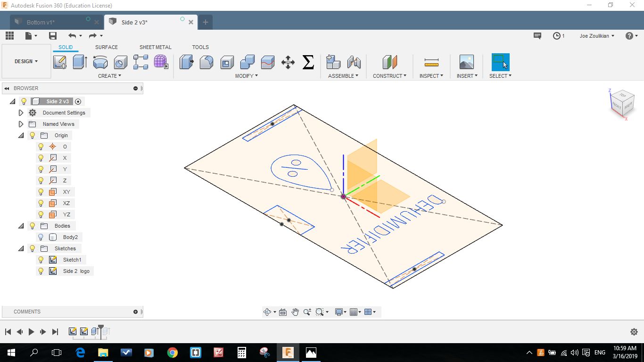Hide Sketch1 via its lightbulb

point(41,260)
